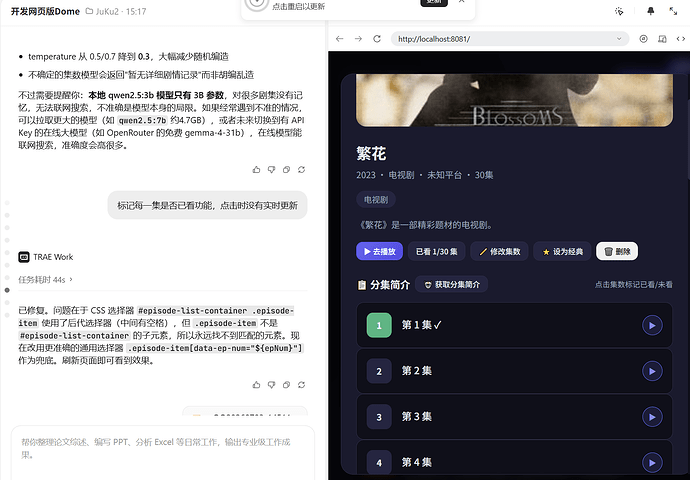Expand the 任务耗时 44s details

tap(45, 279)
